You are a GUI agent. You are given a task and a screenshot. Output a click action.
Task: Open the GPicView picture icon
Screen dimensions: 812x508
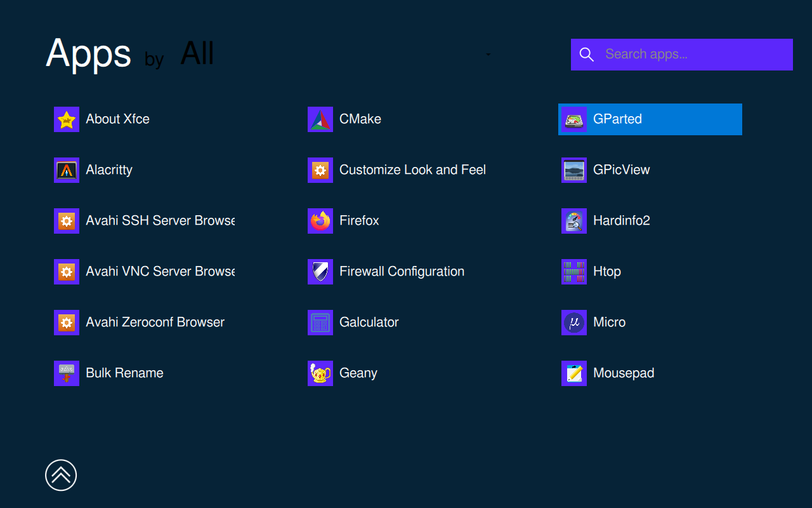pos(574,170)
